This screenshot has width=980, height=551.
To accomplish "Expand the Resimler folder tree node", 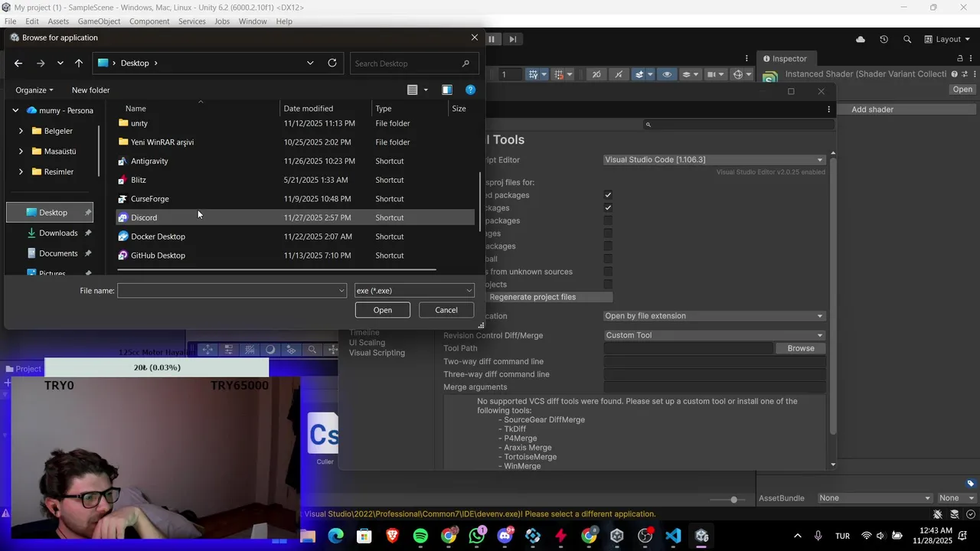I will pos(21,171).
